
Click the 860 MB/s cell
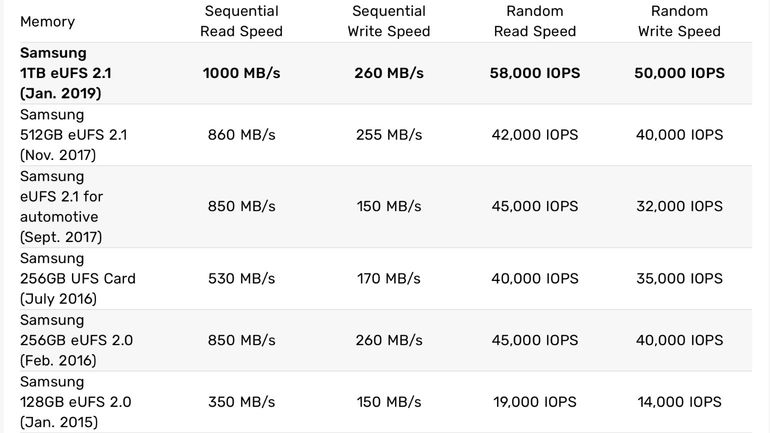[x=242, y=135]
